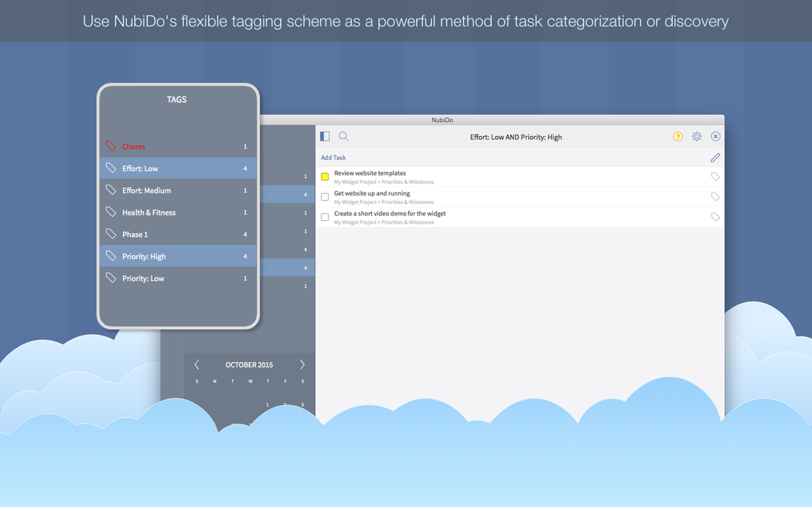Image resolution: width=812 pixels, height=507 pixels.
Task: Advance calendar to next month
Action: coord(302,365)
